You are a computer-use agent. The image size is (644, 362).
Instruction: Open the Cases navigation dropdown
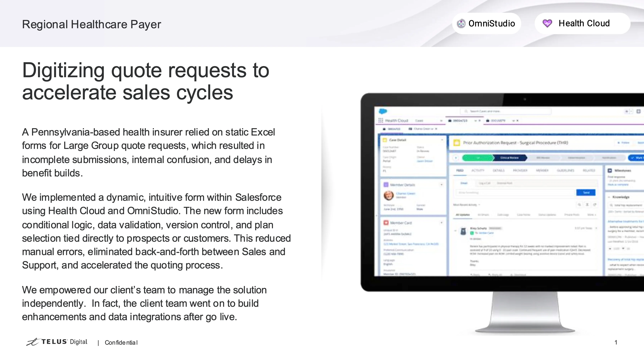click(441, 121)
